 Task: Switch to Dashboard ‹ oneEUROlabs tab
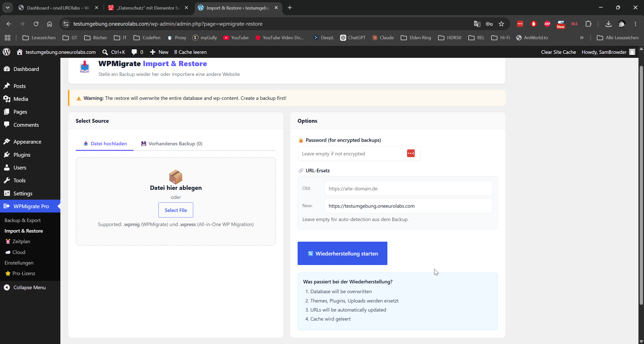click(58, 8)
